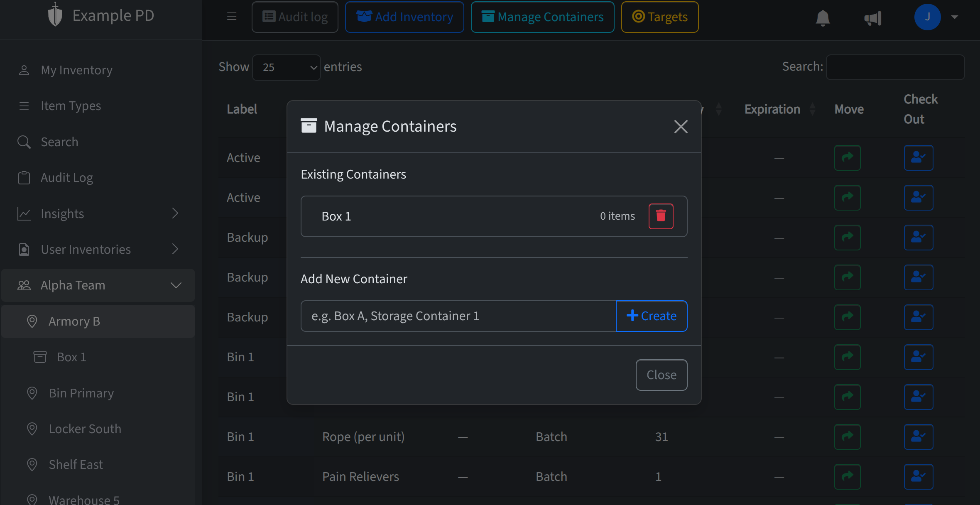Viewport: 980px width, 505px height.
Task: Select the Search icon in the sidebar
Action: (x=24, y=142)
